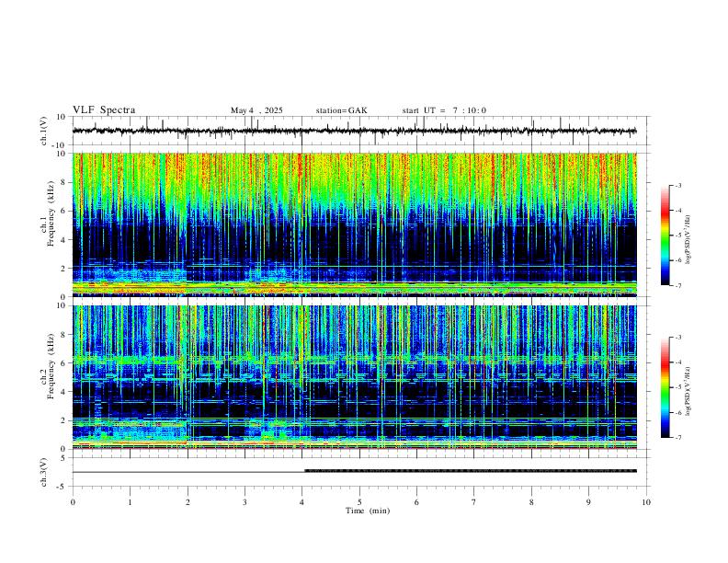Viewport: 728px width, 563px height.
Task: Click the ch.1 voltage waveform trace panel
Action: (360, 131)
